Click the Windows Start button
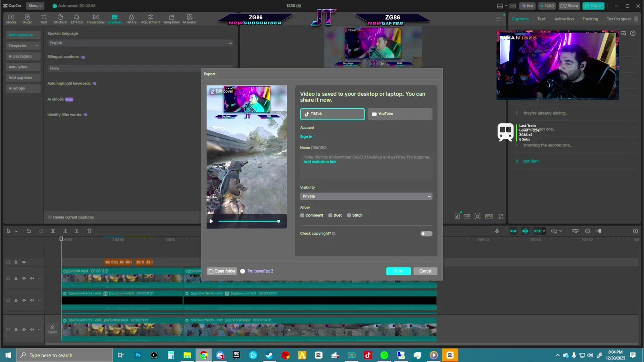This screenshot has width=644, height=362. click(8, 355)
